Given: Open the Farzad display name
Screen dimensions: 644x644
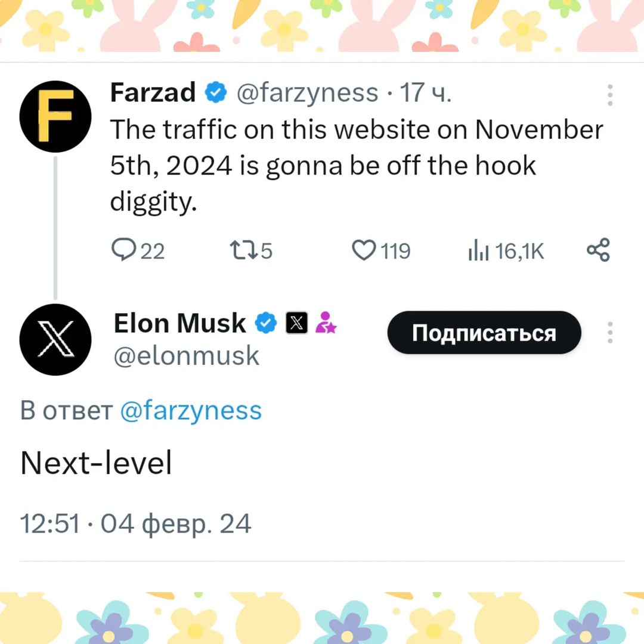Looking at the screenshot, I should point(153,92).
